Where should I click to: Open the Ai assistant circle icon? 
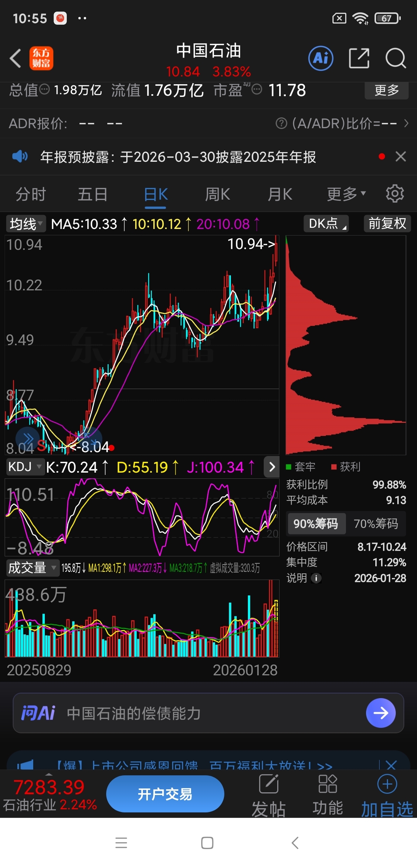320,58
